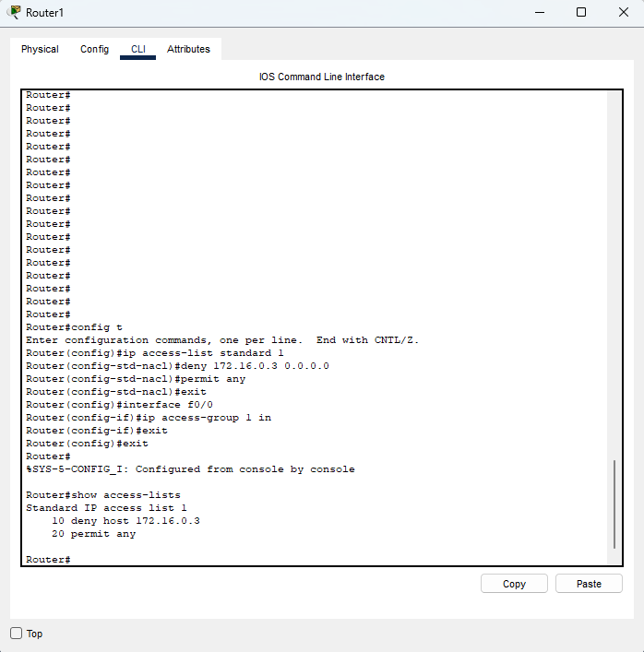Viewport: 644px width, 652px height.
Task: Switch to the Physical tab
Action: 40,49
